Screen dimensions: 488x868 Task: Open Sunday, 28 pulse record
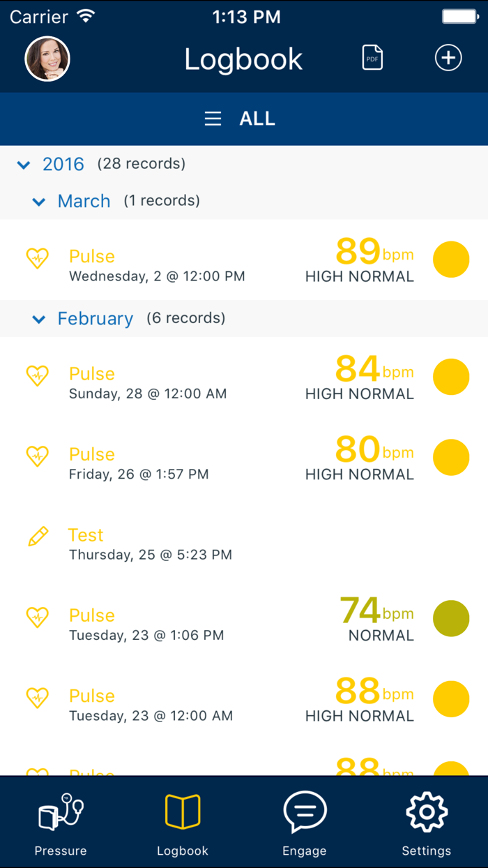pos(148,383)
